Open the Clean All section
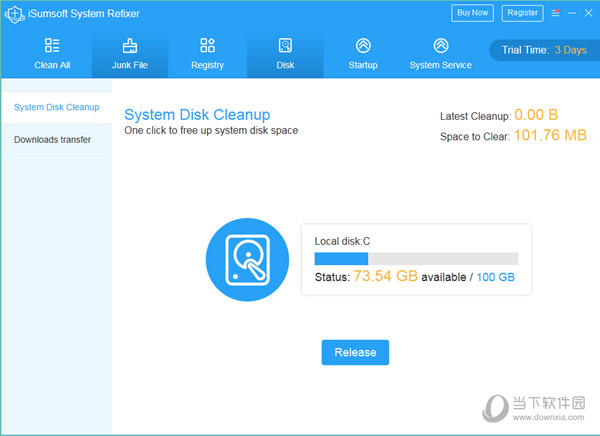This screenshot has height=436, width=600. pos(52,54)
